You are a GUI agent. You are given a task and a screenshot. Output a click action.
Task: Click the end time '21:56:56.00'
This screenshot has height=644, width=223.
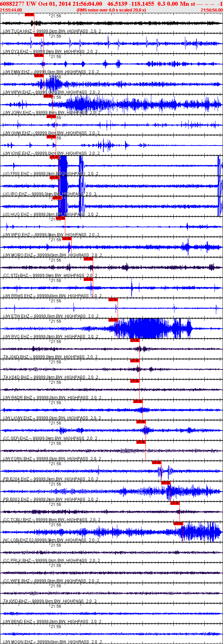[212, 10]
